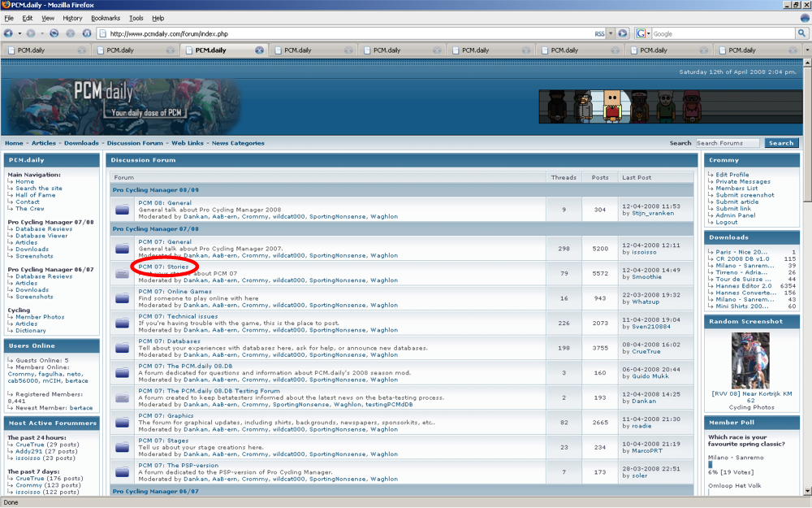Image resolution: width=812 pixels, height=508 pixels.
Task: Click the Private Messages link
Action: [743, 181]
